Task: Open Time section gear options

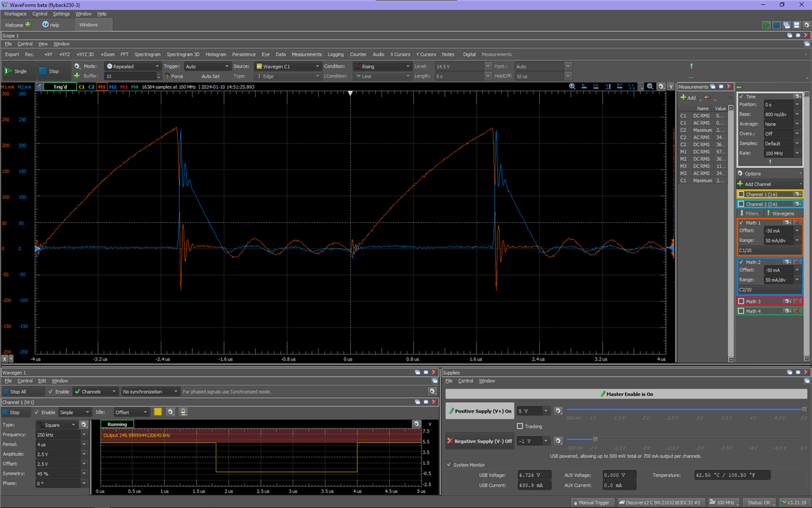Action: click(x=798, y=97)
